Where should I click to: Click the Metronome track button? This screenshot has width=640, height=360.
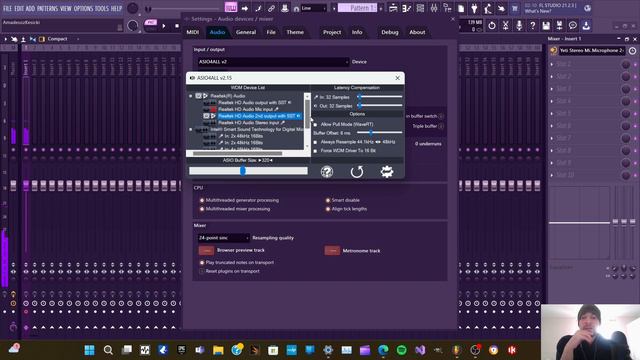[x=332, y=250]
